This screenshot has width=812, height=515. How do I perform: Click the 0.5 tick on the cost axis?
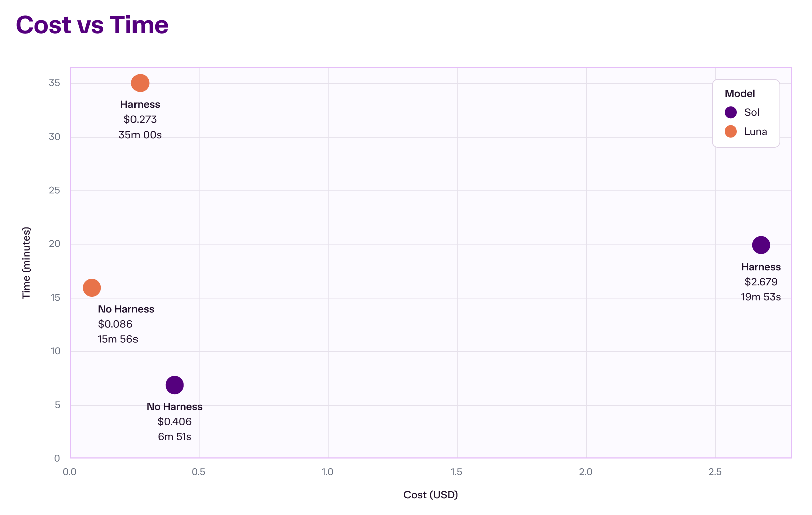tap(199, 472)
